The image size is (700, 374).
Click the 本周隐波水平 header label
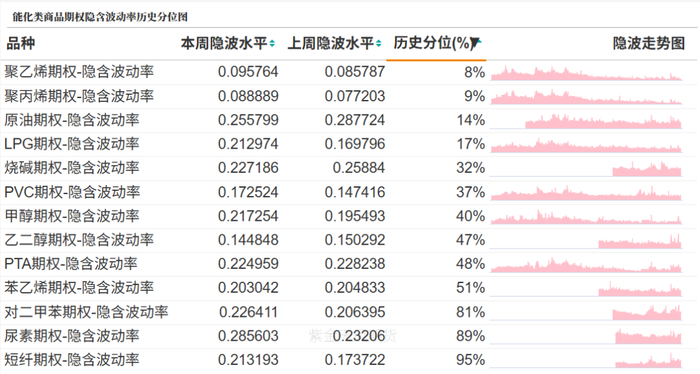224,44
